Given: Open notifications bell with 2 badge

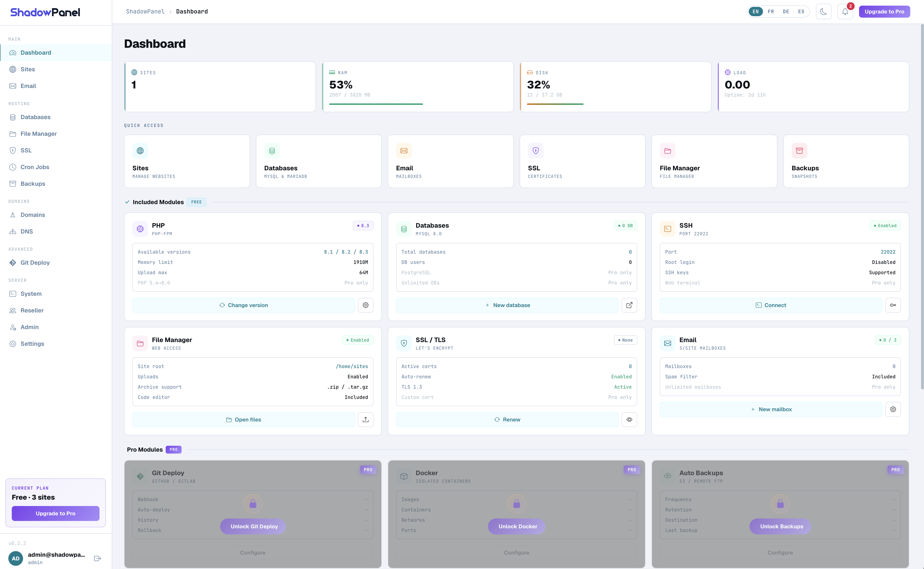Looking at the screenshot, I should [x=845, y=12].
